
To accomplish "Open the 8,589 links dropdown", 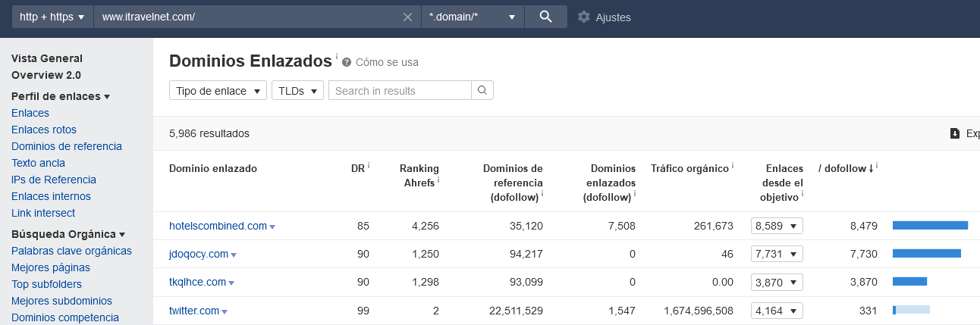I will click(777, 226).
